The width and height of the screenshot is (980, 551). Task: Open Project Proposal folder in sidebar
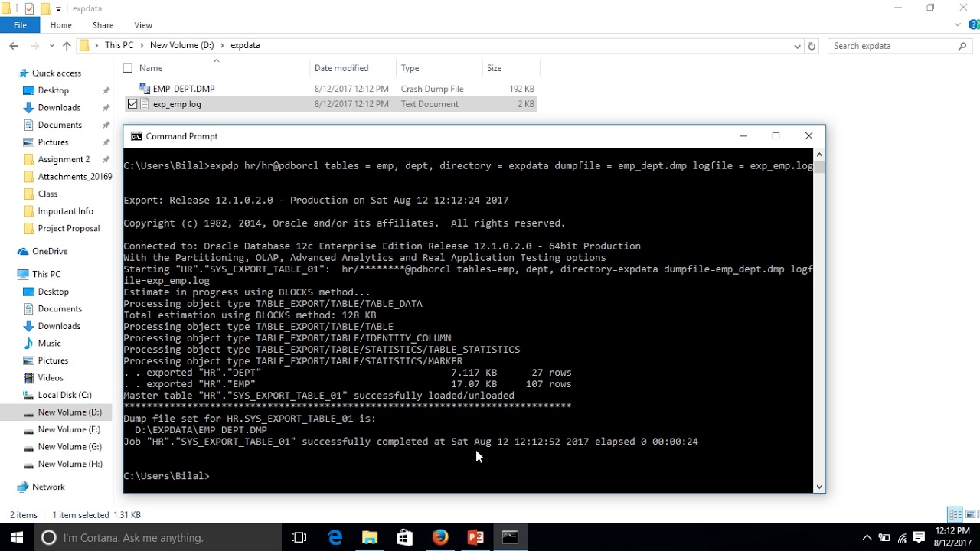(x=69, y=228)
